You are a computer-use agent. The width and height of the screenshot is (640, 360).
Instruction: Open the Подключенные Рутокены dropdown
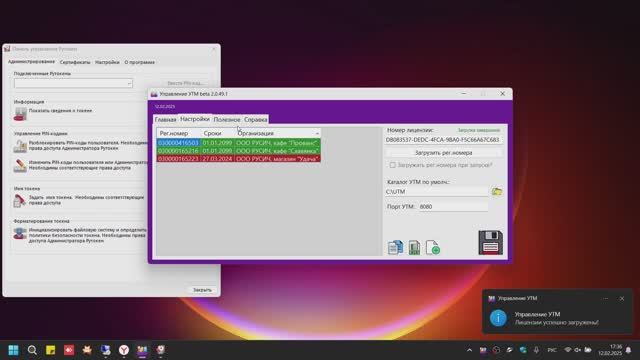coord(73,83)
